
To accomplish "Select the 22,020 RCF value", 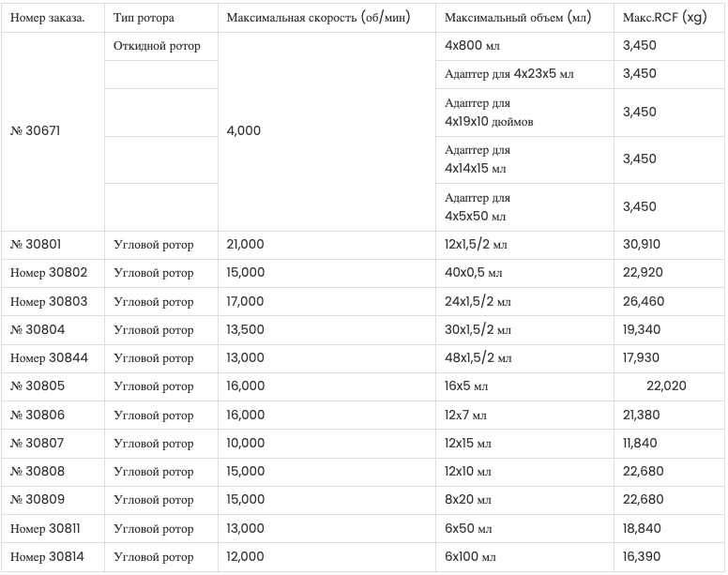I will 666,386.
